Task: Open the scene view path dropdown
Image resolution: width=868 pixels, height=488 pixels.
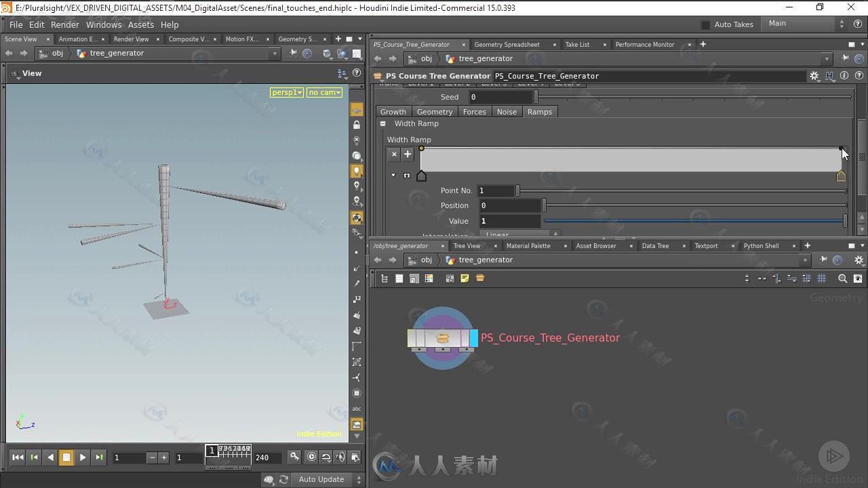Action: point(275,53)
